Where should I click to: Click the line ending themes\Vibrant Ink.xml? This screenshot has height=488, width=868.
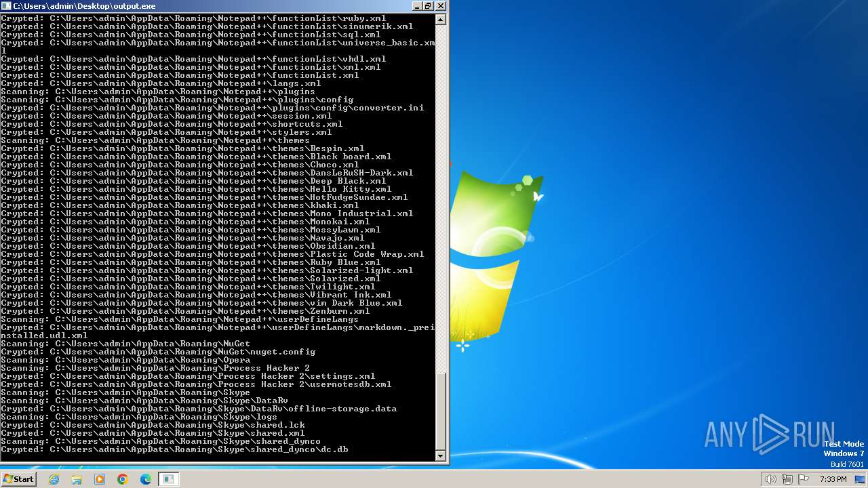pyautogui.click(x=196, y=295)
